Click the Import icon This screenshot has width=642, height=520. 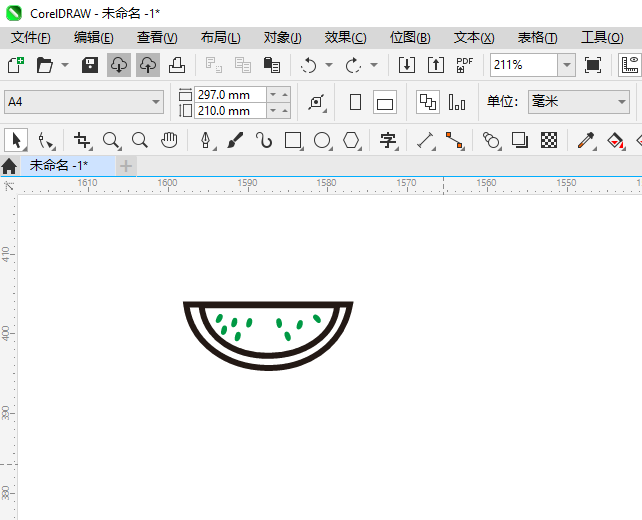(x=407, y=65)
